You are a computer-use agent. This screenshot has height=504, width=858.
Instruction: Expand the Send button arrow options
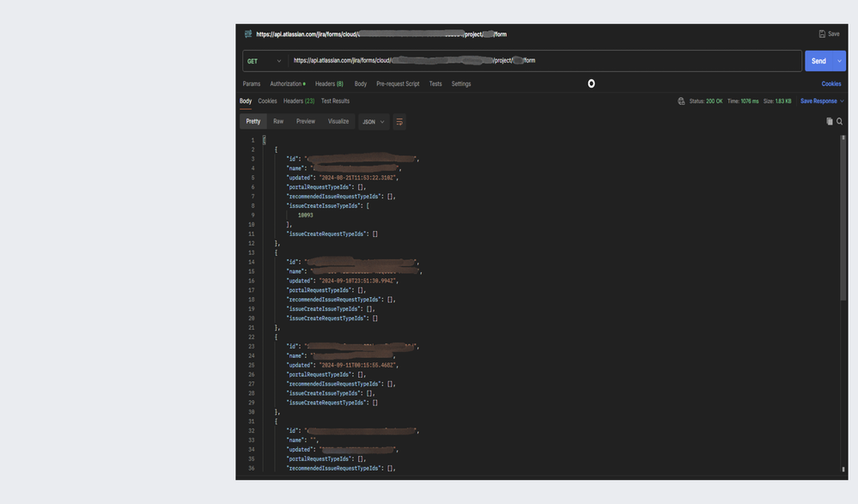[839, 61]
